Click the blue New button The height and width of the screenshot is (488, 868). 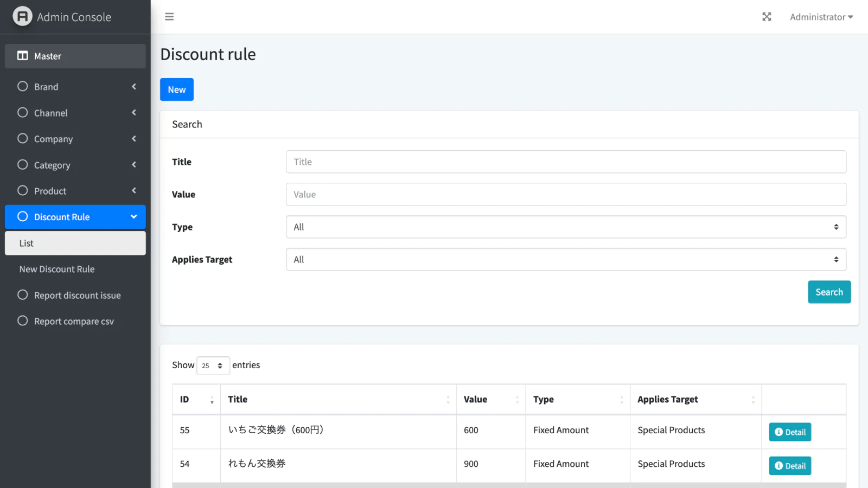click(x=177, y=89)
